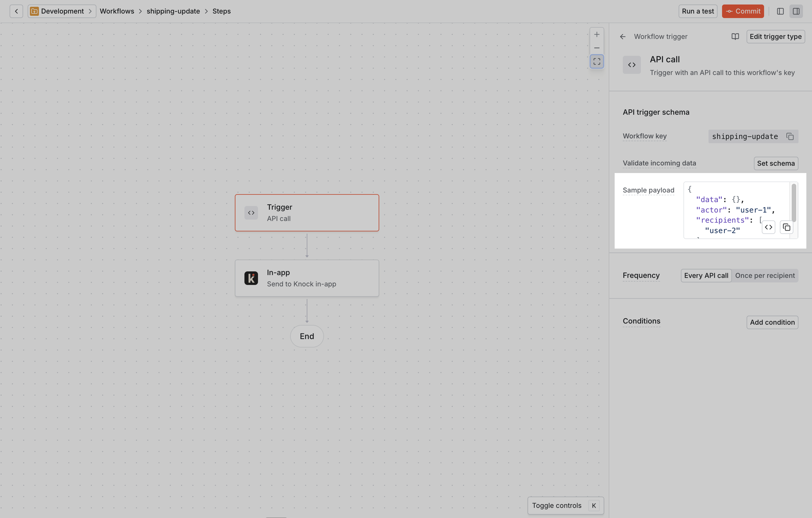Toggle the left sidebar panel icon

[x=780, y=11]
